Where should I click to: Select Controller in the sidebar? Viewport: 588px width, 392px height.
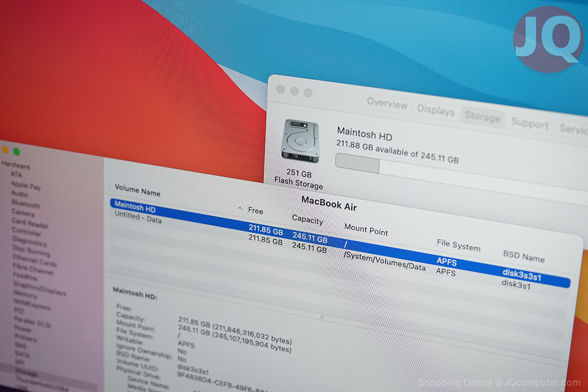26,231
